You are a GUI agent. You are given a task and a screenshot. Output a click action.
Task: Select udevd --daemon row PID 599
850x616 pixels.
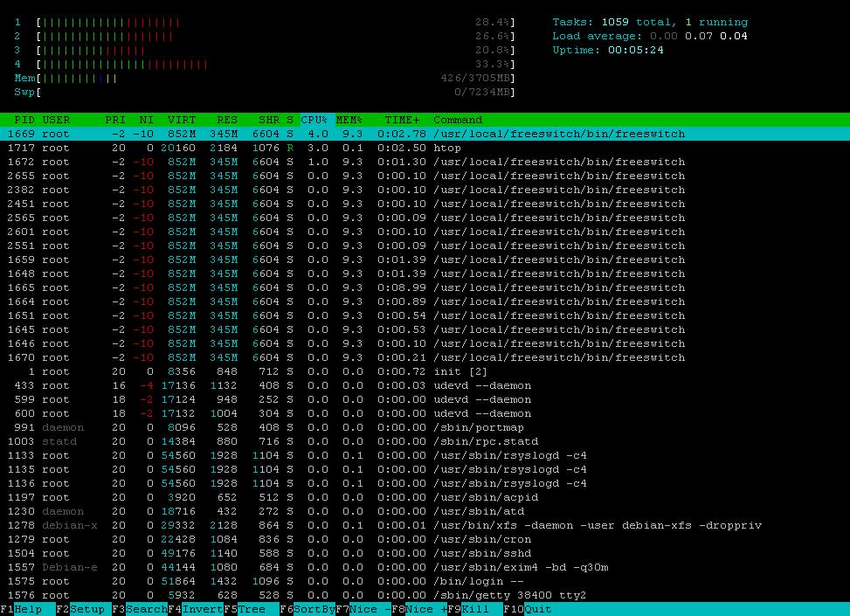[x=425, y=399]
